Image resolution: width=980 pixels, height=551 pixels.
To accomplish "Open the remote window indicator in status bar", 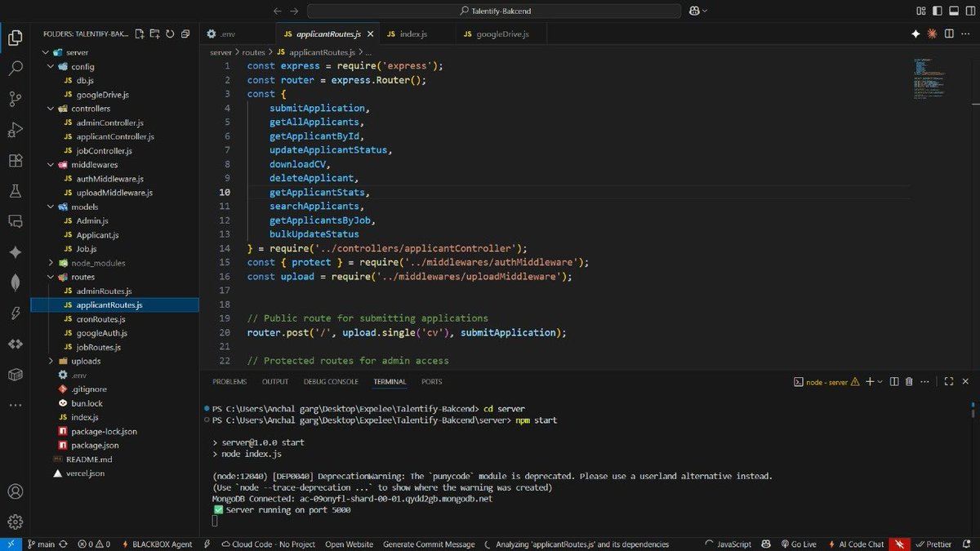I will pyautogui.click(x=11, y=544).
